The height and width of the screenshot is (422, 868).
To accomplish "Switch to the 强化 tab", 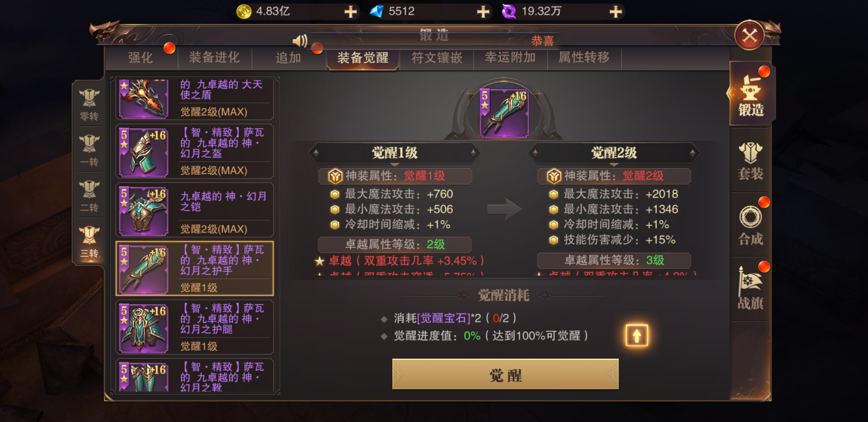I will tap(141, 58).
